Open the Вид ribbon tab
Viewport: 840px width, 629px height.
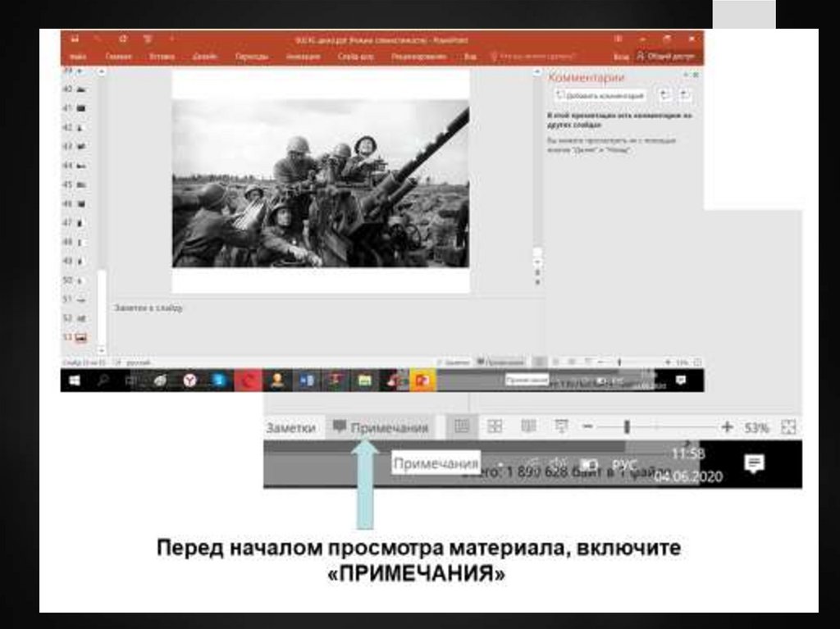click(470, 57)
